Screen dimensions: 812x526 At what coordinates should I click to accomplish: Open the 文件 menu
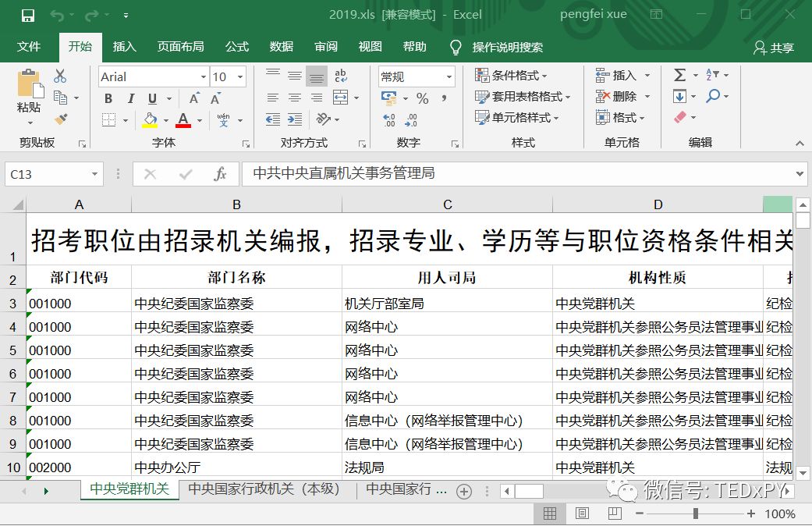tap(30, 47)
